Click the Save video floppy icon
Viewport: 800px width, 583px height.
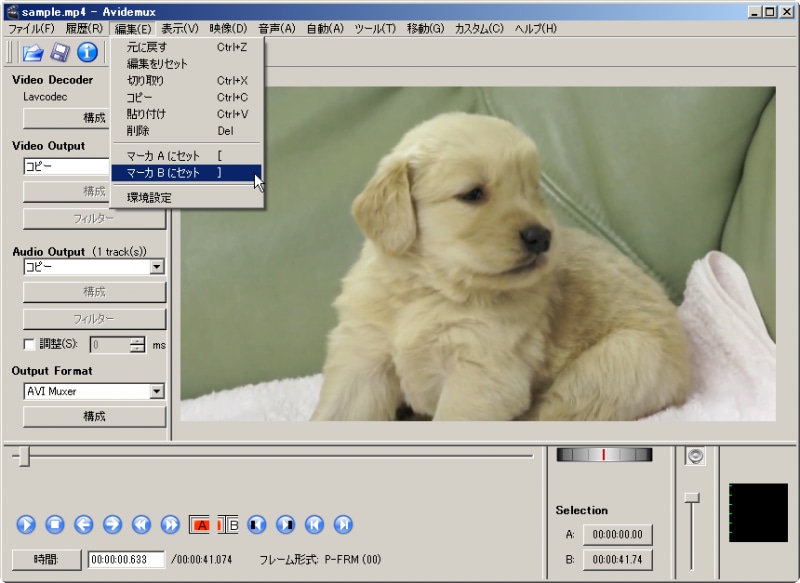point(60,53)
